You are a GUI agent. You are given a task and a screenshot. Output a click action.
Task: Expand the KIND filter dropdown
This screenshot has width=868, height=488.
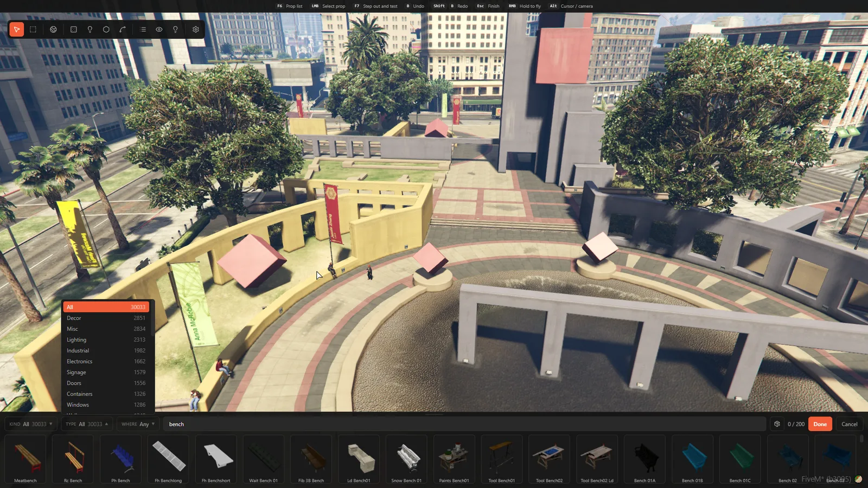point(31,424)
